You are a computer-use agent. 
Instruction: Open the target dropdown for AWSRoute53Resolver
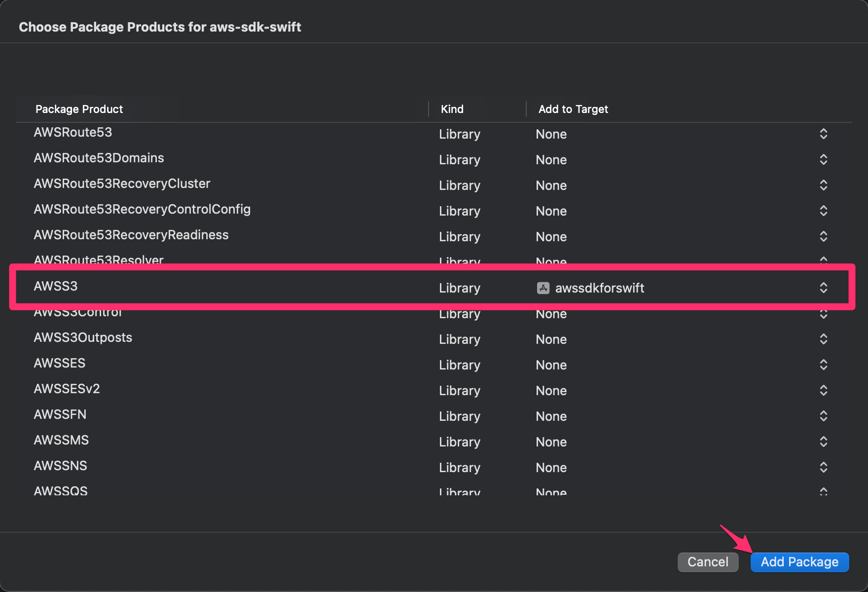(823, 260)
